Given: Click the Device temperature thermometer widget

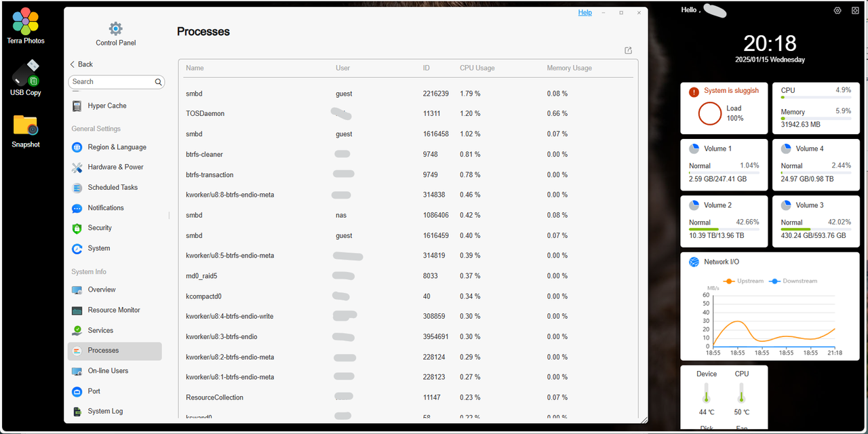Looking at the screenshot, I should coord(707,393).
